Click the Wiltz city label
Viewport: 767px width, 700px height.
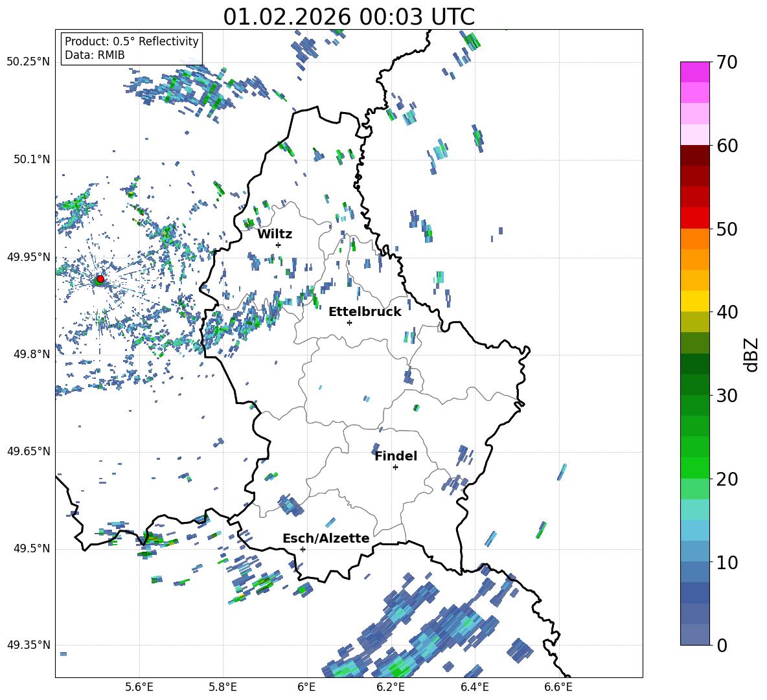pyautogui.click(x=275, y=234)
